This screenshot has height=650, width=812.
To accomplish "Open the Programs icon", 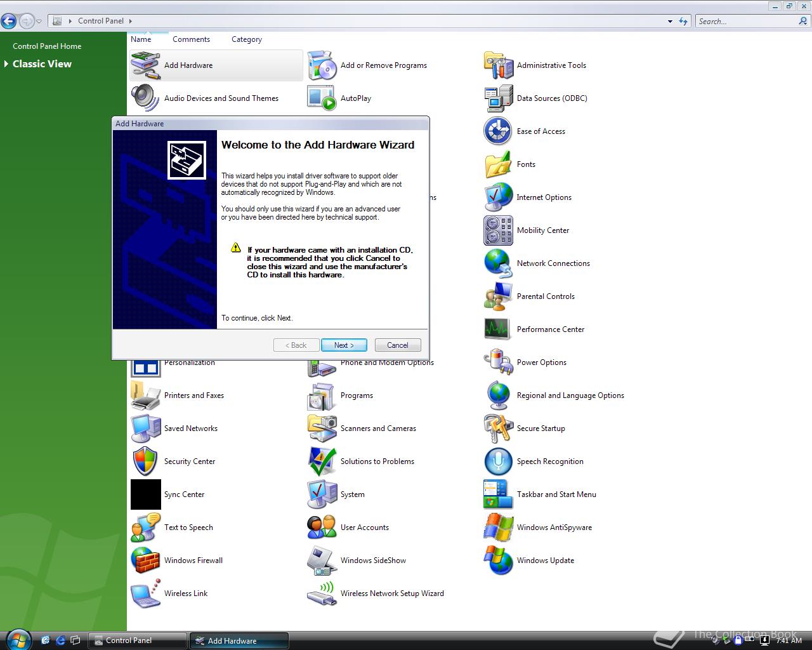I will (x=322, y=395).
